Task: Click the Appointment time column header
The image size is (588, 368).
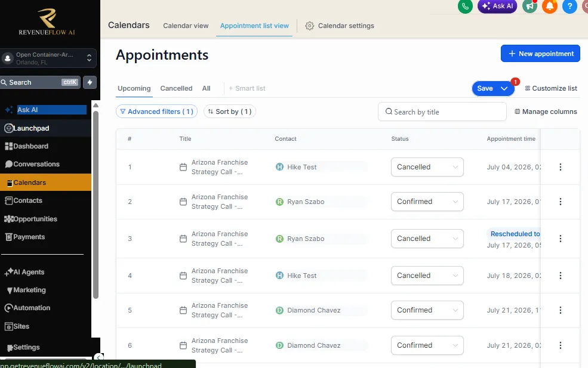Action: tap(511, 139)
